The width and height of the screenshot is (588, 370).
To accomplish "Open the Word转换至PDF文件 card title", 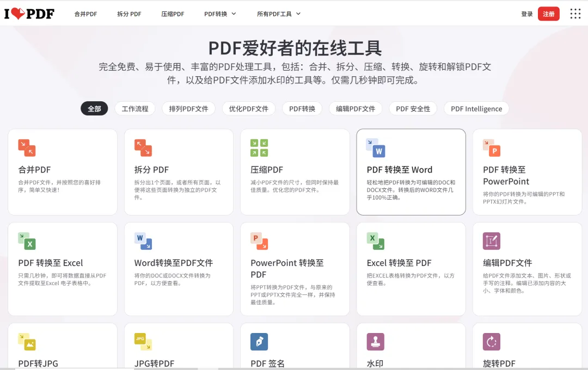I will point(174,263).
